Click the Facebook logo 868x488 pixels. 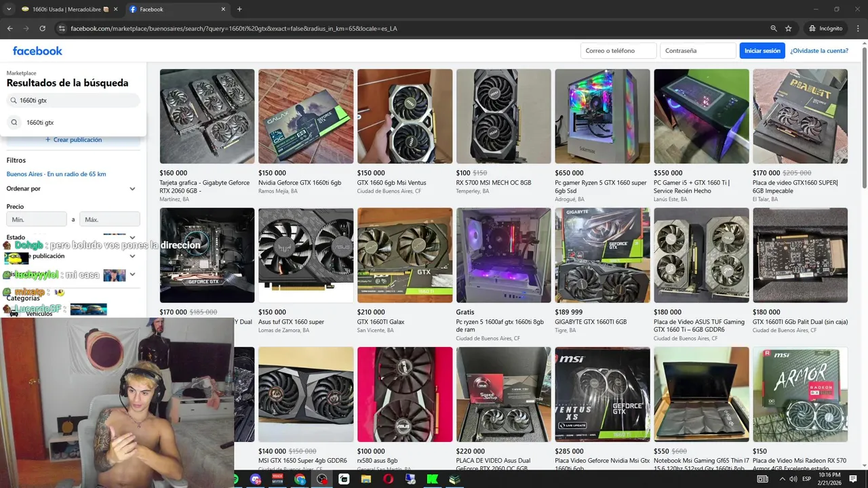[x=37, y=51]
